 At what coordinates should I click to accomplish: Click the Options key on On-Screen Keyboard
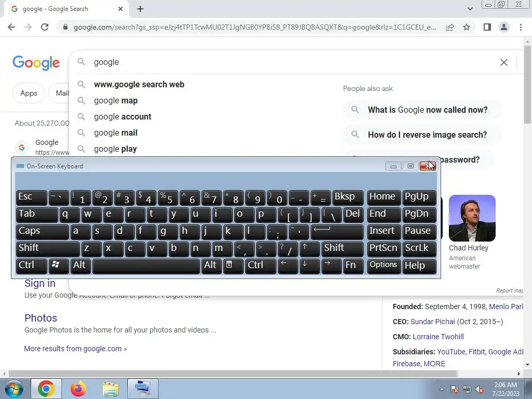click(384, 266)
